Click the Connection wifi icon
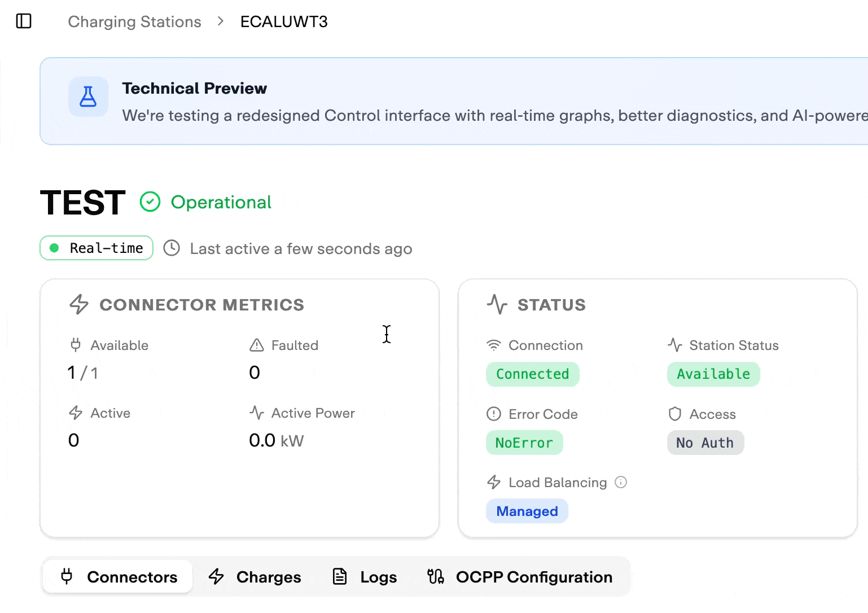This screenshot has width=868, height=613. tap(494, 345)
